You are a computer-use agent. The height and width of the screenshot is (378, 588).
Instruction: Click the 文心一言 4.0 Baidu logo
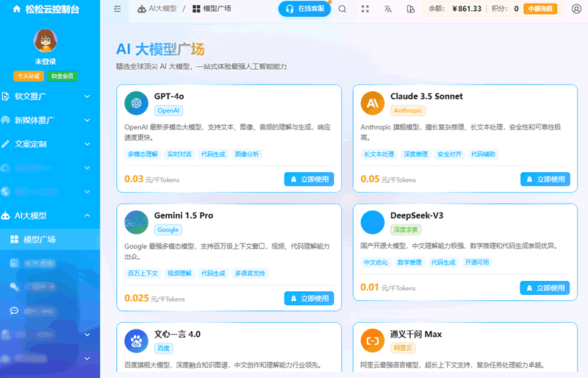point(136,340)
